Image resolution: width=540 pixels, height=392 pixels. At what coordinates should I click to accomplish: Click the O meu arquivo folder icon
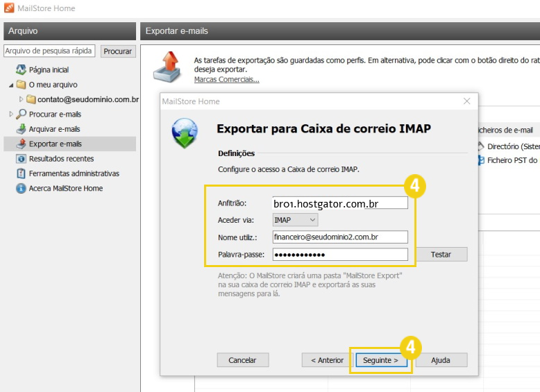click(22, 85)
